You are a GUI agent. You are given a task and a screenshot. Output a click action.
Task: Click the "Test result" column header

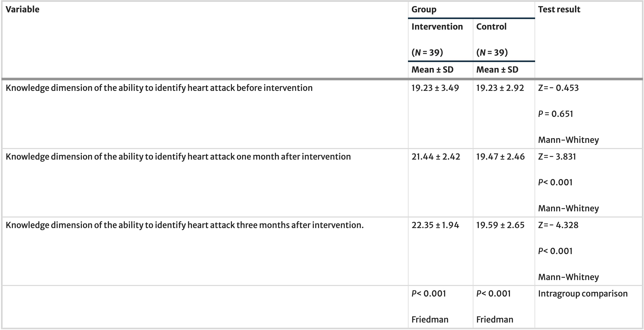click(559, 10)
